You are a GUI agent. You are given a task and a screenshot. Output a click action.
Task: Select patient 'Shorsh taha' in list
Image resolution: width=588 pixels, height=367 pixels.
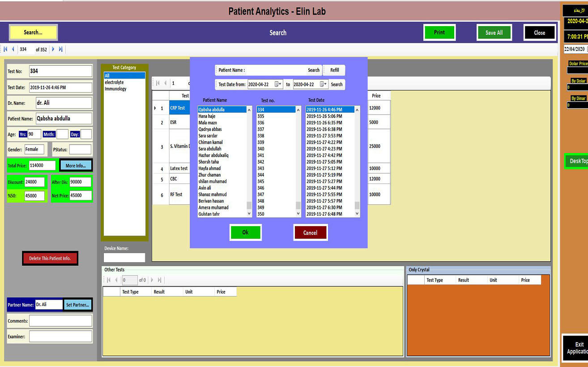coord(222,162)
